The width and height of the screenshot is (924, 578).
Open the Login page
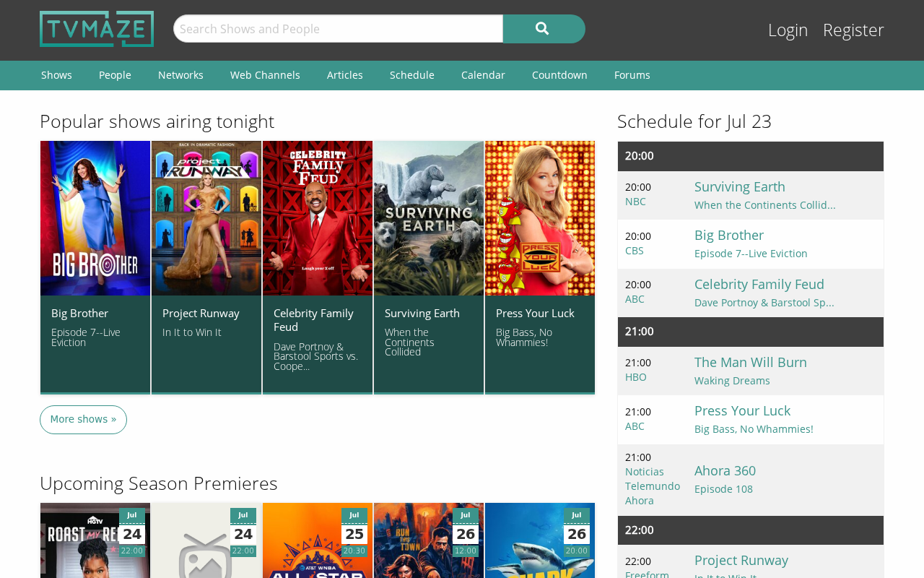pyautogui.click(x=788, y=30)
